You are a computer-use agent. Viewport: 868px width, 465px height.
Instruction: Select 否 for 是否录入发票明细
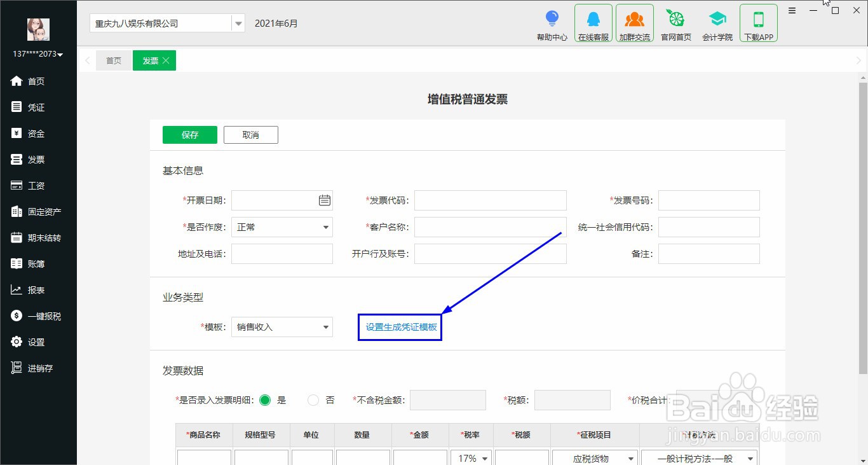click(313, 400)
